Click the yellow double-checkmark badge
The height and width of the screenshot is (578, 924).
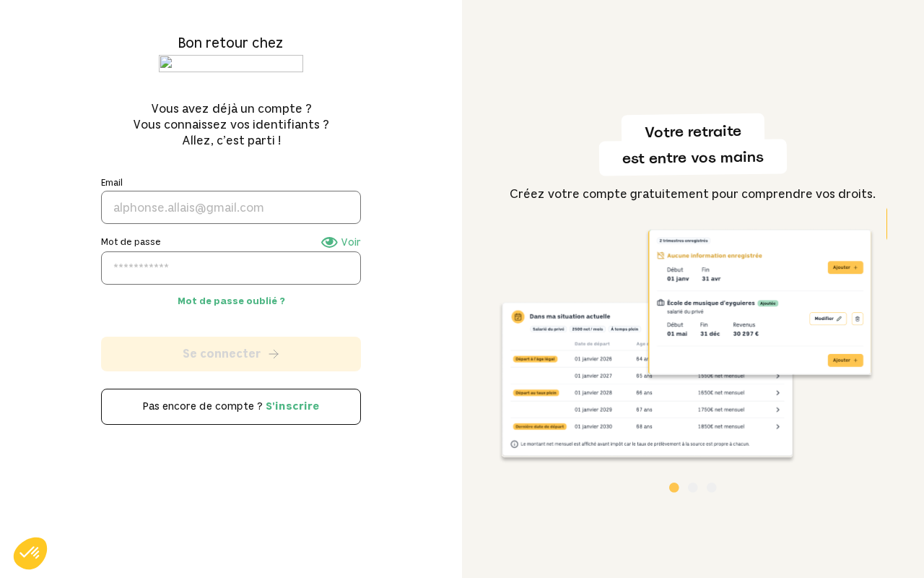click(30, 553)
